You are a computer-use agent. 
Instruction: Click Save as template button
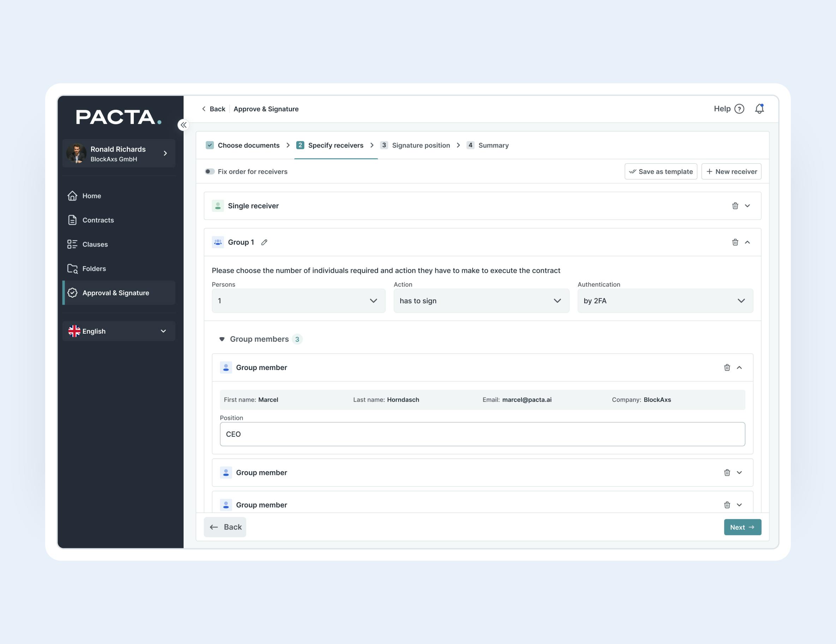tap(661, 172)
